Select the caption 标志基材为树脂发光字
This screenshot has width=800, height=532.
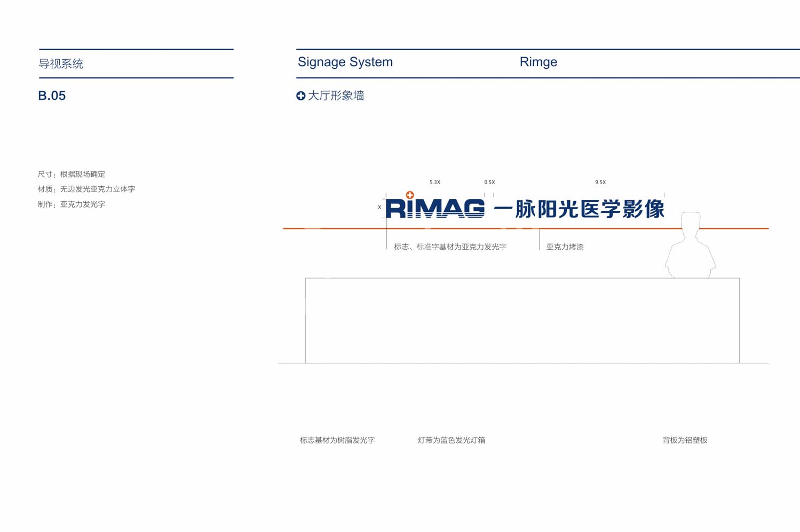pos(337,440)
